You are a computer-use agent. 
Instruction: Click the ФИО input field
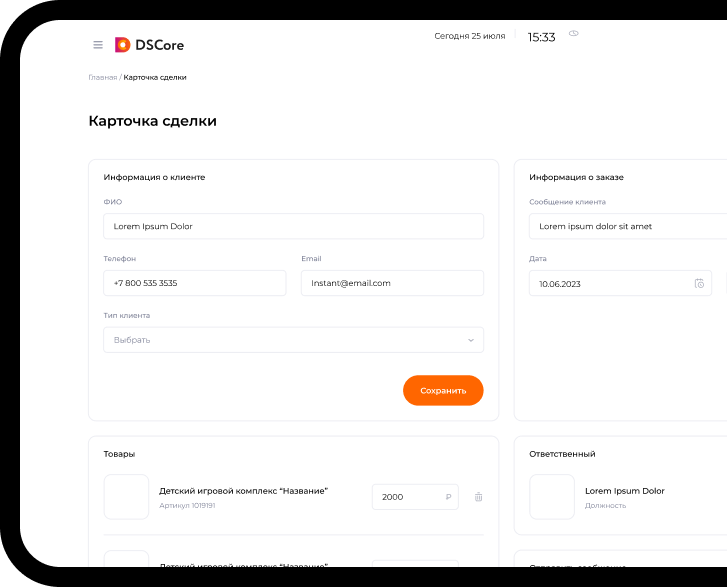pos(293,227)
